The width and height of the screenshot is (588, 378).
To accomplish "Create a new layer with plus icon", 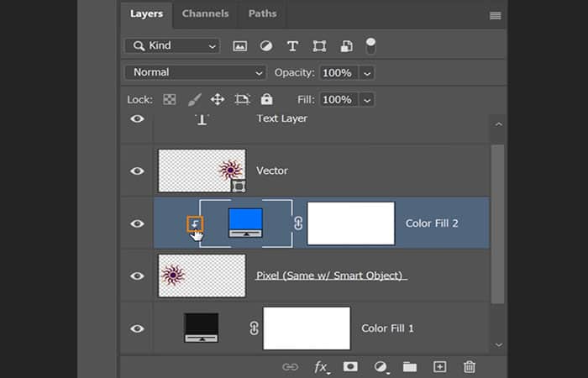I will (439, 366).
